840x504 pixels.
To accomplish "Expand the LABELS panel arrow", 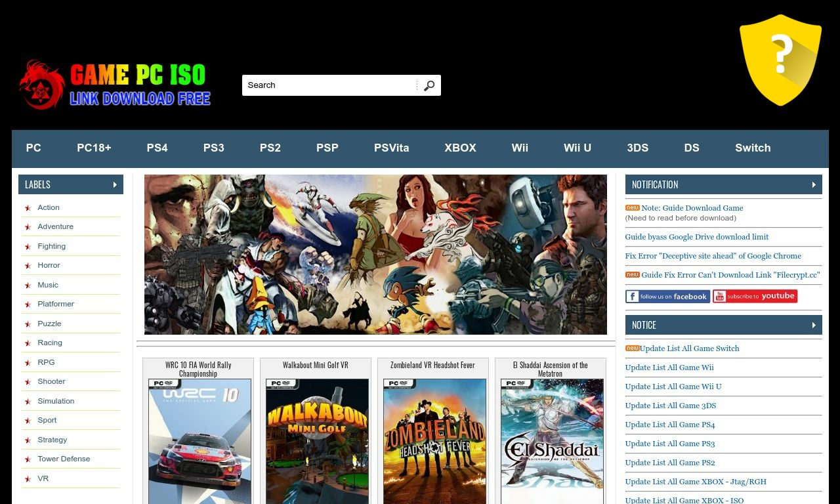I will [x=115, y=184].
